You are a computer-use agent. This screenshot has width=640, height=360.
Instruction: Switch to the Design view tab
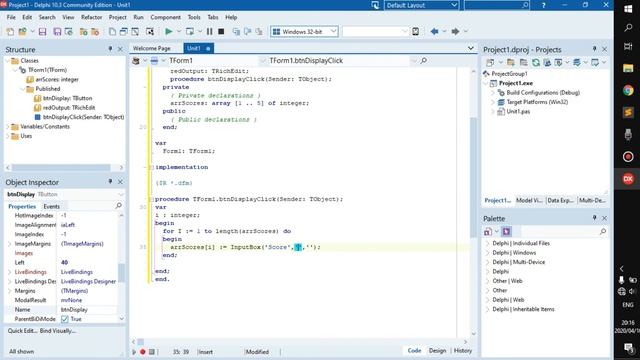[437, 351]
